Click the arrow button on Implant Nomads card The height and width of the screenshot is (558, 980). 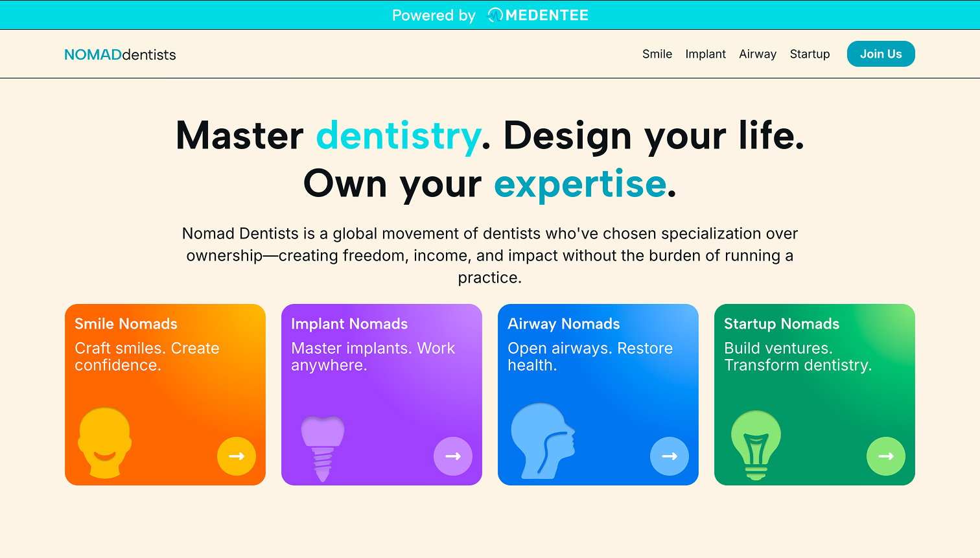(x=453, y=456)
